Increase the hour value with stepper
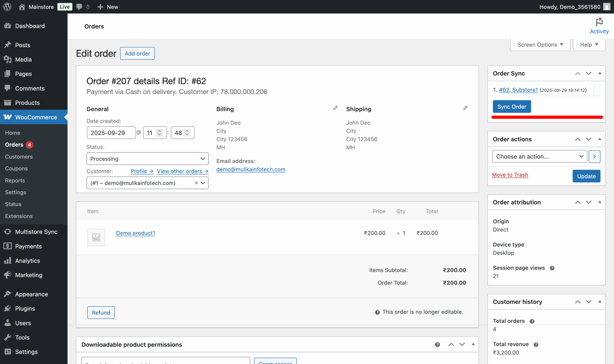Viewport: 614px width, 364px height. coord(159,131)
